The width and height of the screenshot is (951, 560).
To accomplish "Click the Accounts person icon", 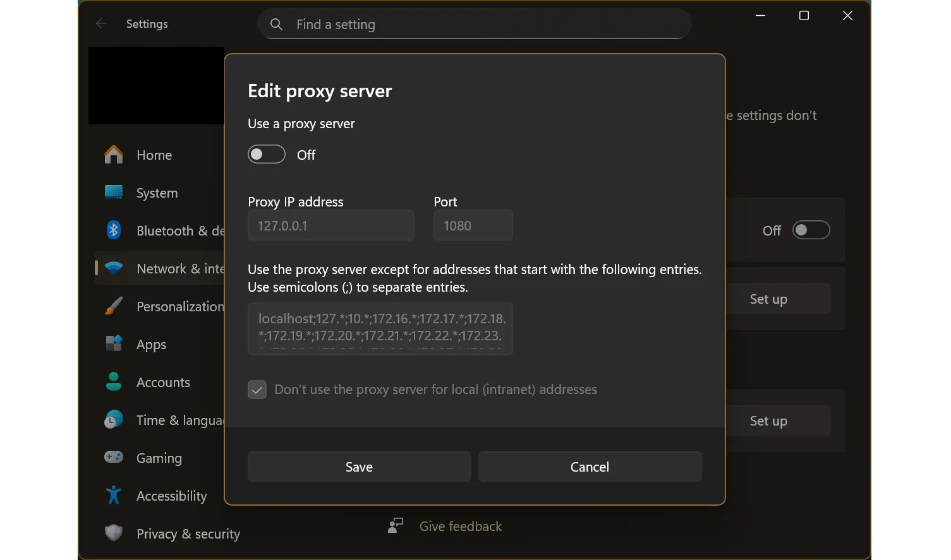I will click(113, 382).
